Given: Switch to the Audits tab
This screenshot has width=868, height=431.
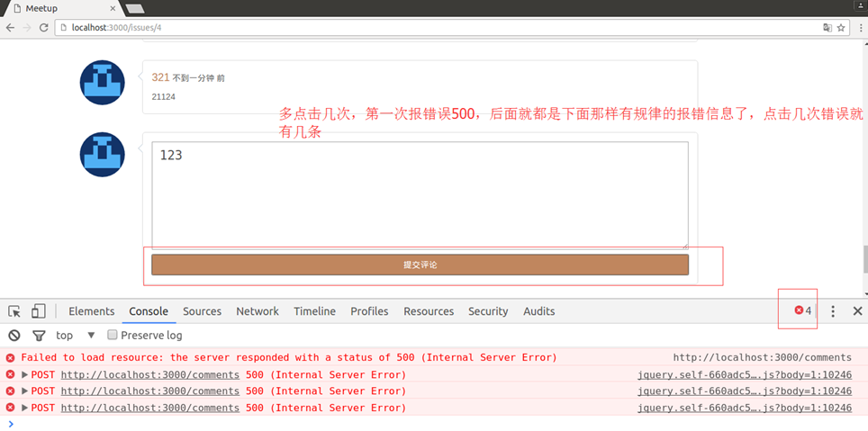Looking at the screenshot, I should 539,311.
